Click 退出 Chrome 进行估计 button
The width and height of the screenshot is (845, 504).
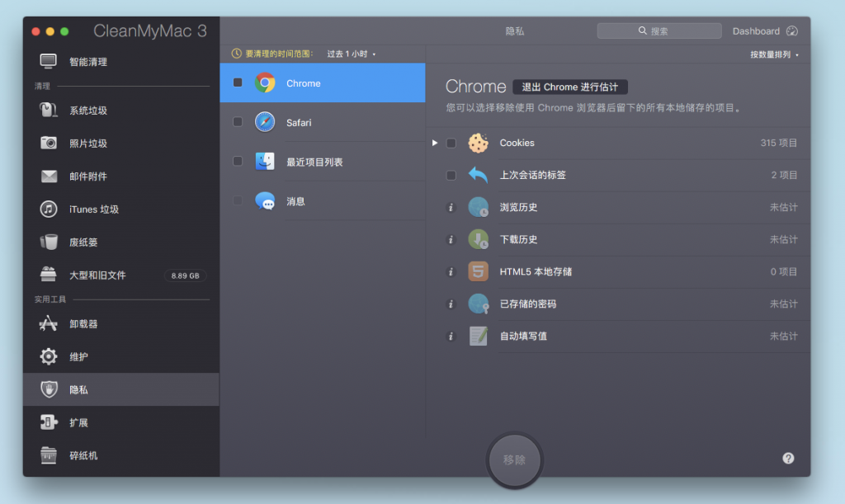(x=569, y=87)
